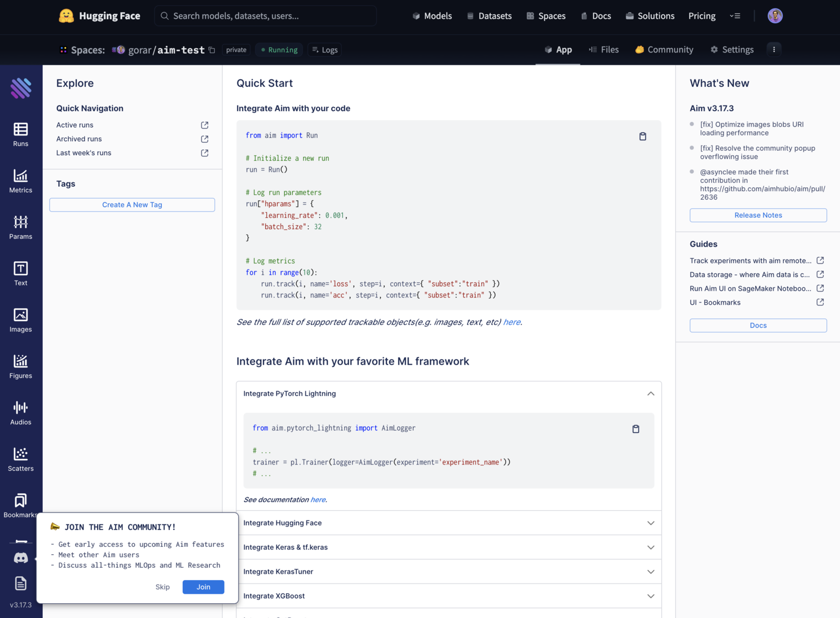Screen dimensions: 840x618
Task: Click the private visibility badge
Action: click(x=236, y=50)
